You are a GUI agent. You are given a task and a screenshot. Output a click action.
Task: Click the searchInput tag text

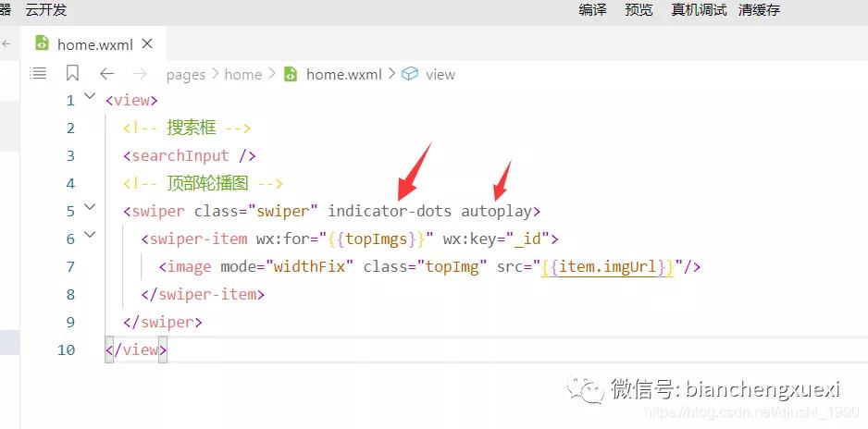click(x=180, y=156)
